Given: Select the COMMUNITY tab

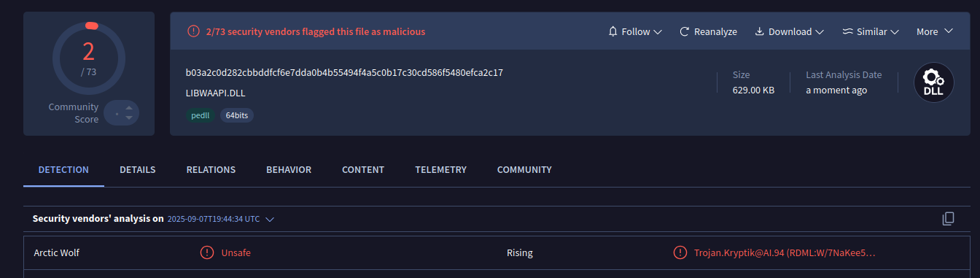Looking at the screenshot, I should click(524, 169).
